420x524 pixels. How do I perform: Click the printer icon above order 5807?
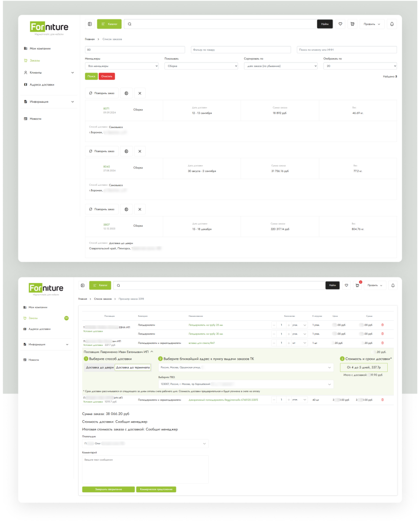click(126, 209)
